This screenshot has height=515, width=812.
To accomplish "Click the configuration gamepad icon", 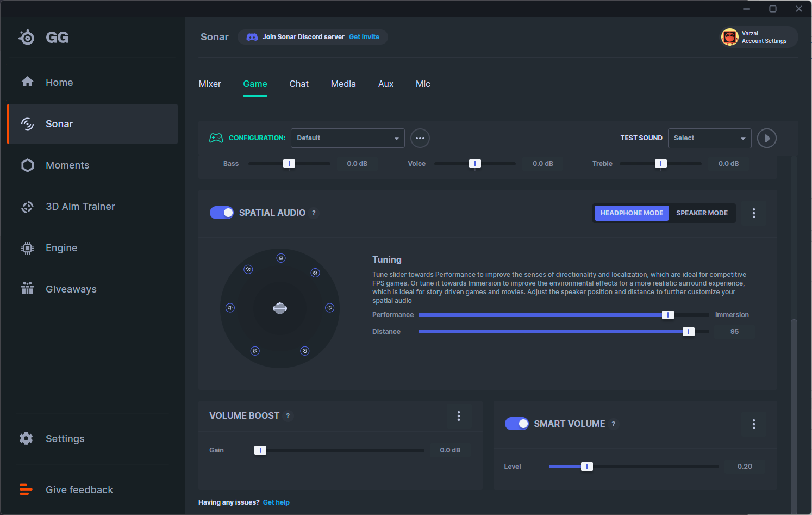I will 216,138.
